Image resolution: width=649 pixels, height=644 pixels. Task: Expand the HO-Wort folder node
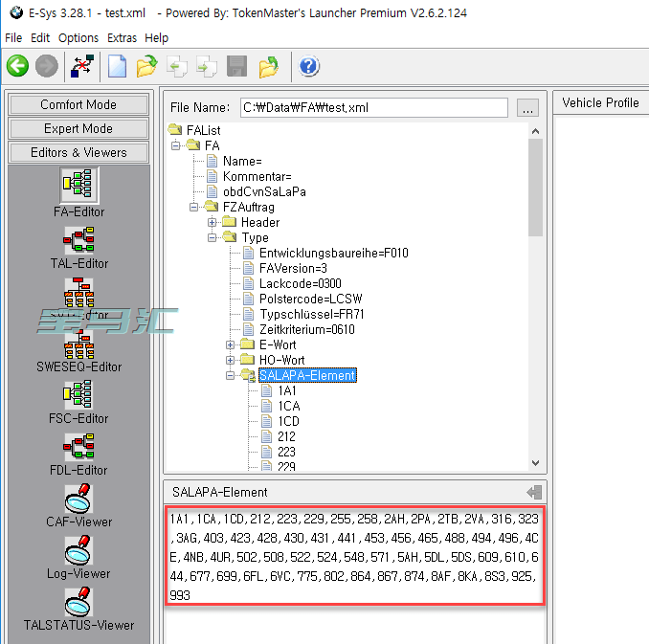point(231,360)
